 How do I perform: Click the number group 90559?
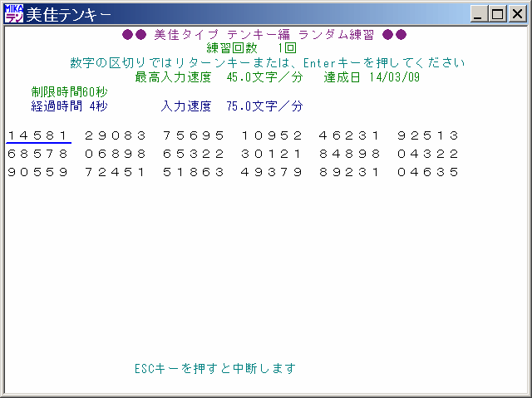coord(38,172)
